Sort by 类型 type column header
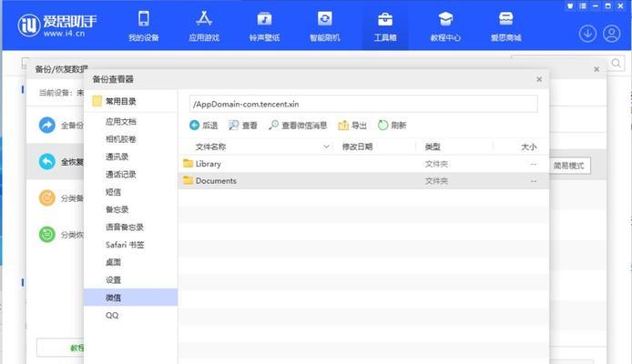This screenshot has width=632, height=364. pyautogui.click(x=433, y=147)
